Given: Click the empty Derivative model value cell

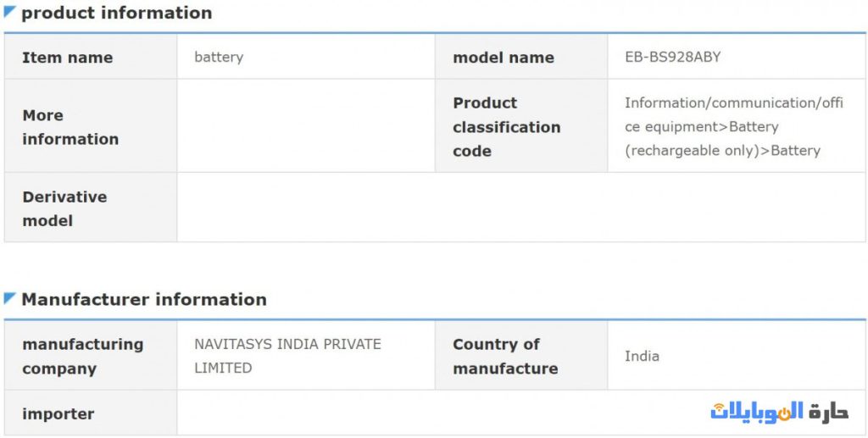Looking at the screenshot, I should 520,208.
